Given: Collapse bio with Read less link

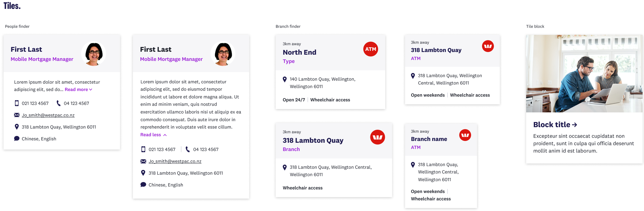Looking at the screenshot, I should (x=153, y=135).
